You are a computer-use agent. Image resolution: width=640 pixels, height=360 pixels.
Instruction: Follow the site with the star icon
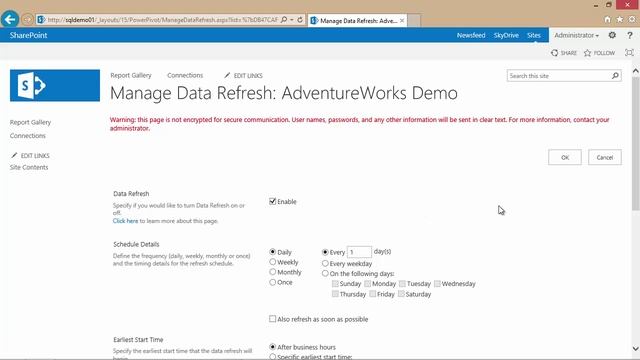pos(599,53)
